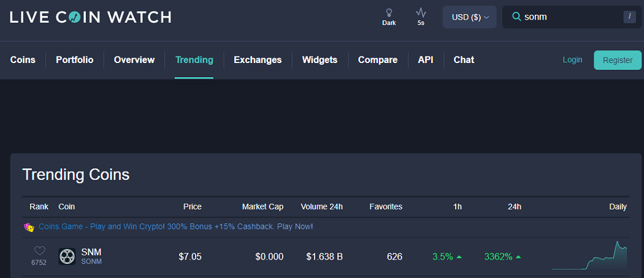Click the slash shortcut key badge

(x=629, y=17)
